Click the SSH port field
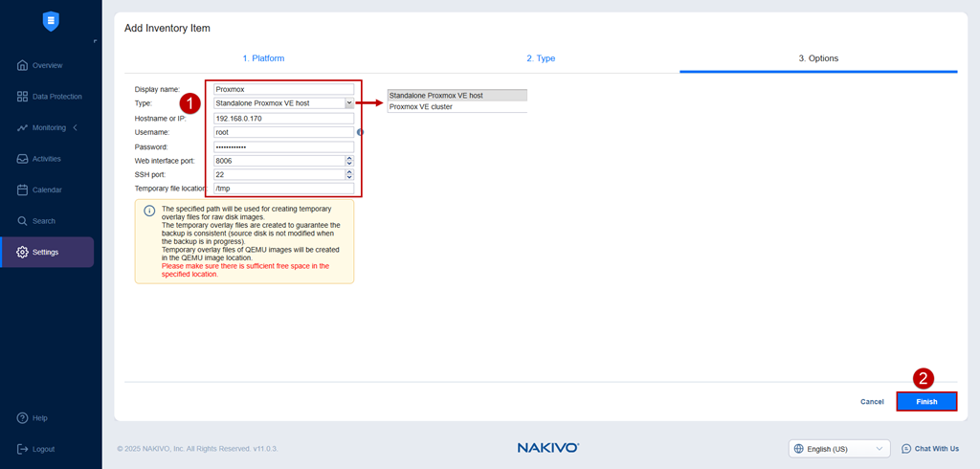980x469 pixels. click(279, 174)
